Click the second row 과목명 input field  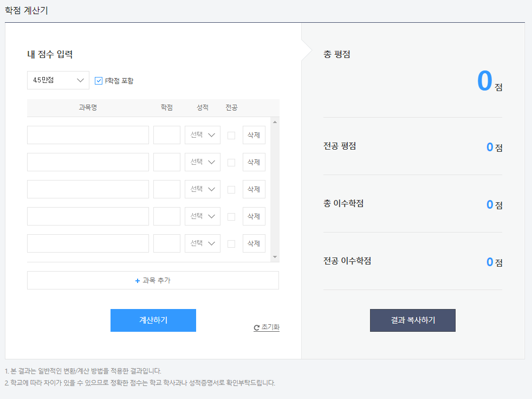tap(88, 162)
